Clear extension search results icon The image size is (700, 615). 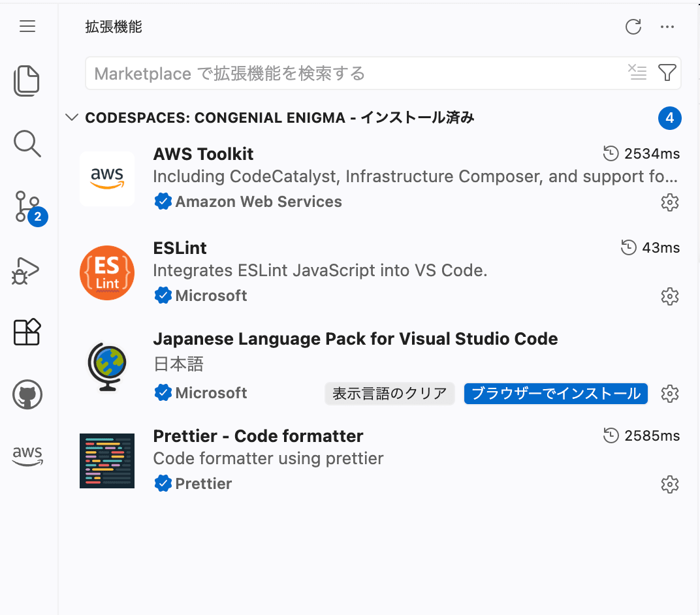[637, 72]
